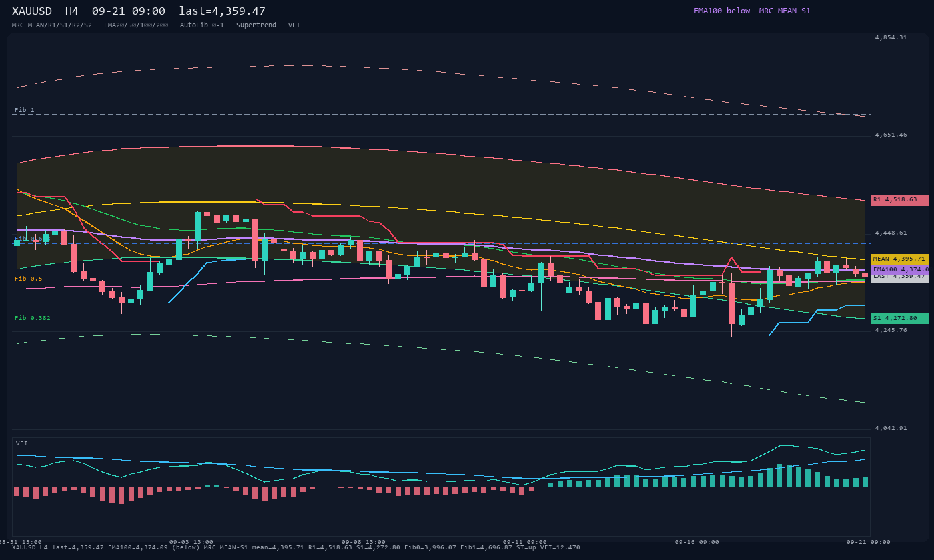Click the MRC MEAN/R1/S1/R2/S2 indicator label
The image size is (934, 560).
[52, 25]
